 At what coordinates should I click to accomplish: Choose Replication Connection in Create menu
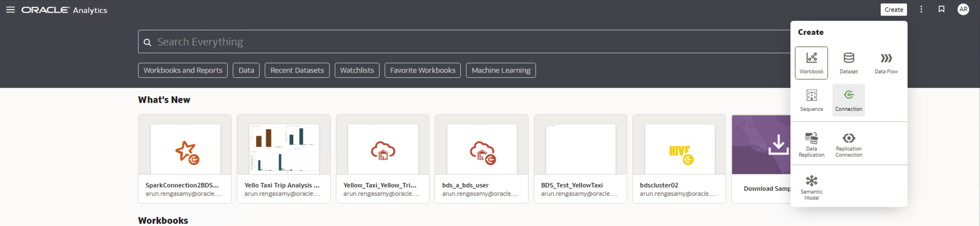click(x=849, y=144)
